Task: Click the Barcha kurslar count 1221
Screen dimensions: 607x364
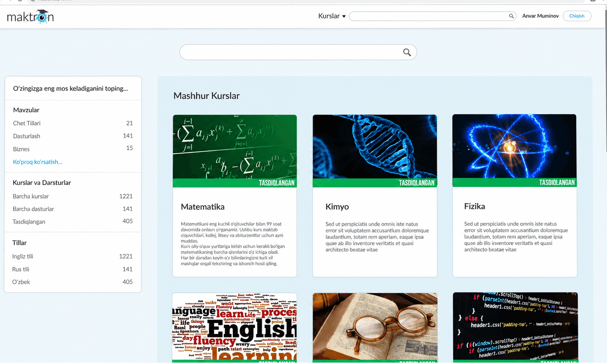Action: click(126, 196)
